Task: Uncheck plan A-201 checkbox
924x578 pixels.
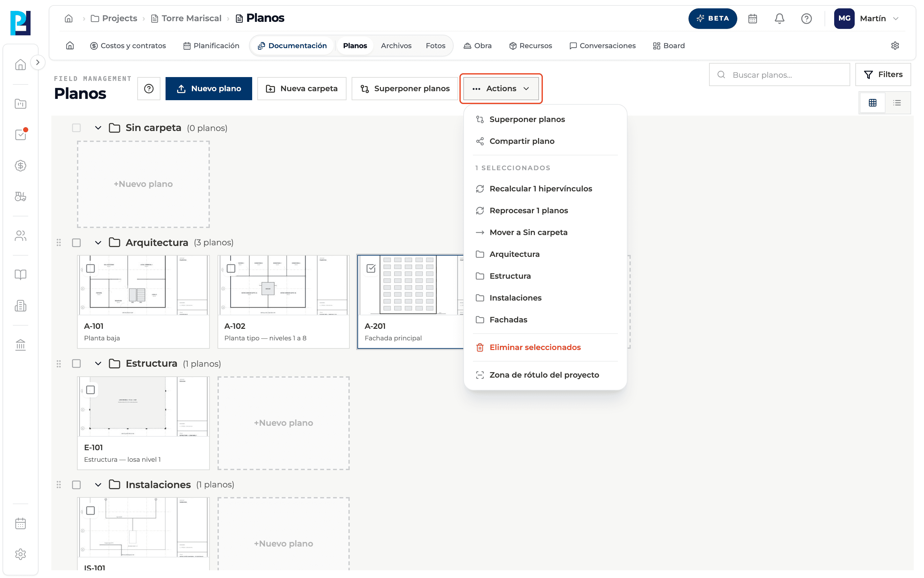Action: coord(371,268)
